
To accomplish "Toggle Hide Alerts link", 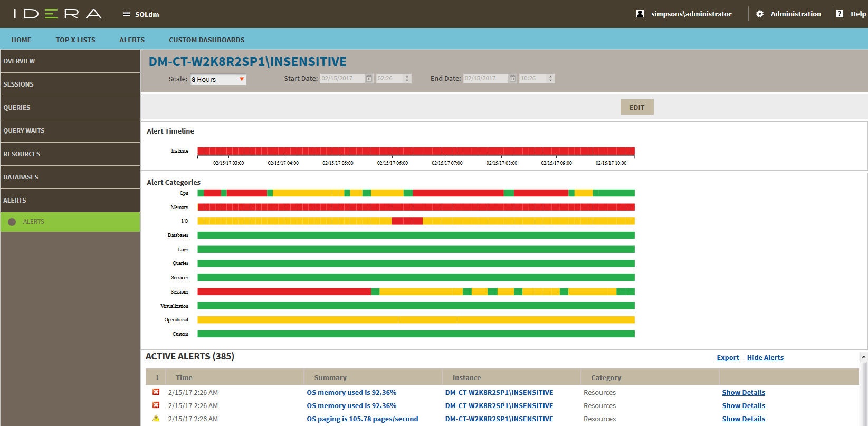I will (x=765, y=358).
